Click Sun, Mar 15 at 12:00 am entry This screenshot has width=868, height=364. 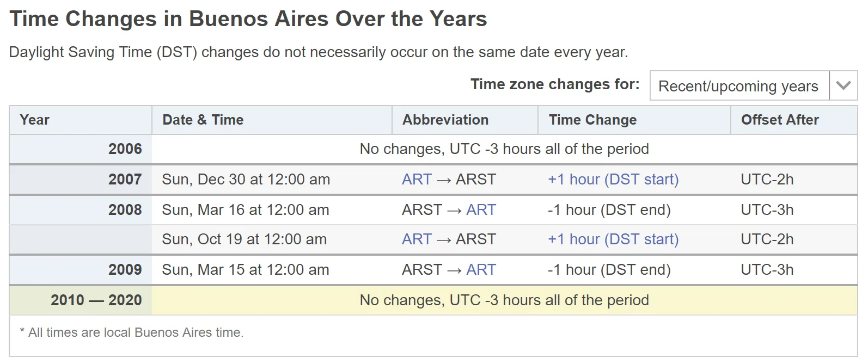coord(246,270)
